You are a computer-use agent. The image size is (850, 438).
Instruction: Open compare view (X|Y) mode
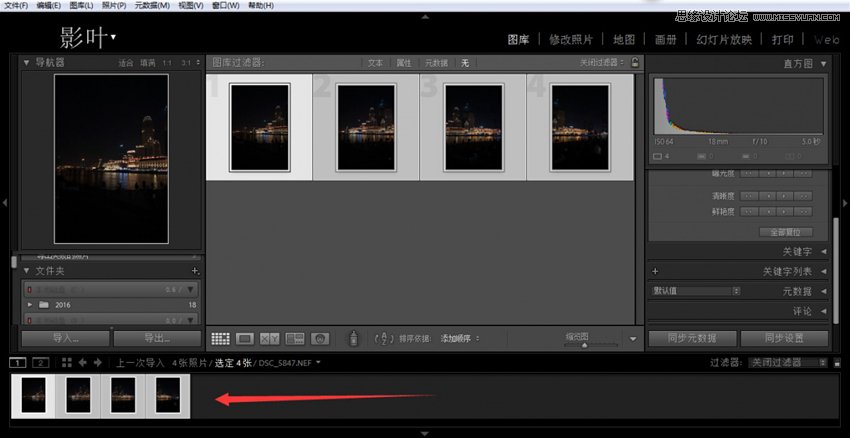(x=270, y=338)
